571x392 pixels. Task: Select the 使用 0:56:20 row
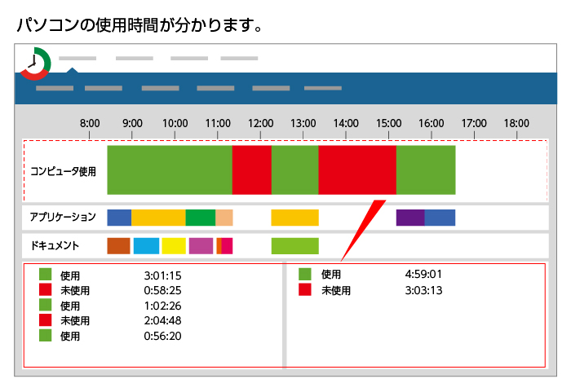pos(110,336)
